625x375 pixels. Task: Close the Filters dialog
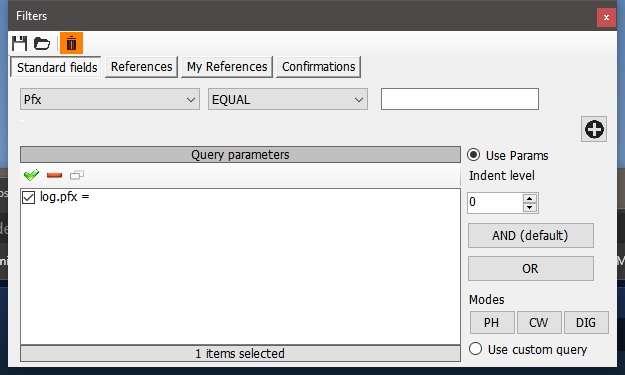(x=606, y=18)
